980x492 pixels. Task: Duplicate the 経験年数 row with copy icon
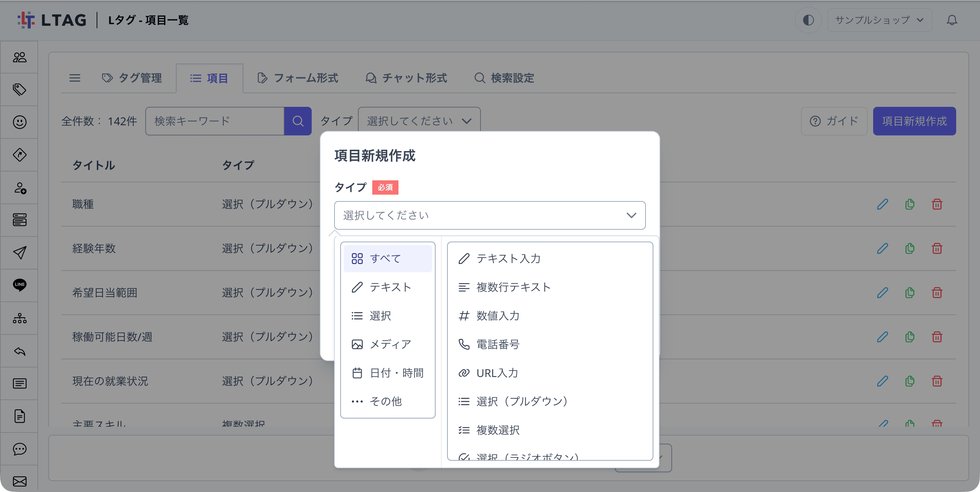pos(910,248)
